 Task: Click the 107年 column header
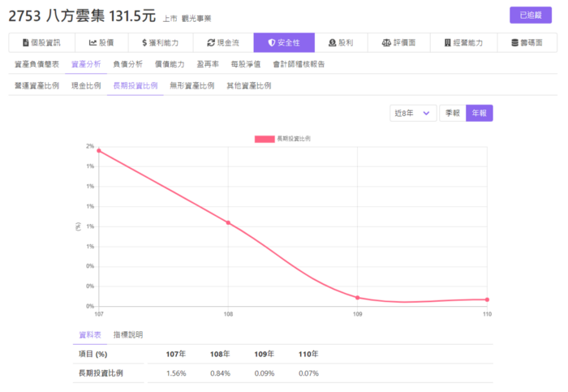pos(176,354)
